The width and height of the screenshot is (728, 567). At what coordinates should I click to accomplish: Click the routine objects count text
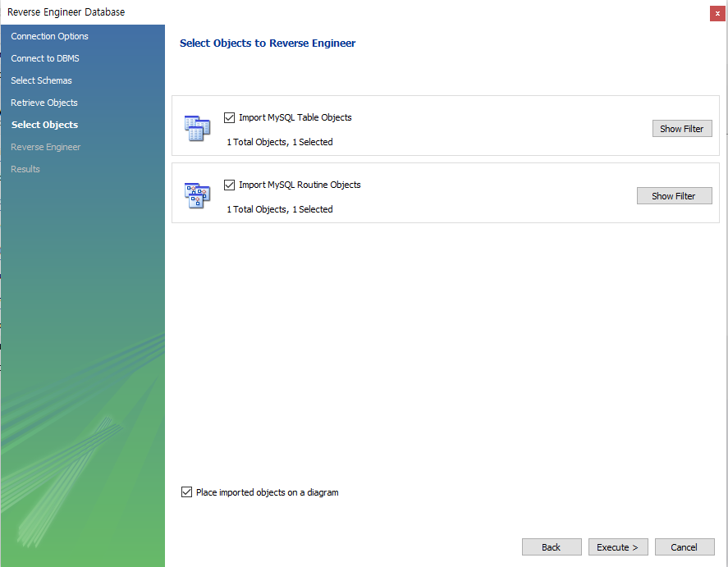[x=280, y=209]
